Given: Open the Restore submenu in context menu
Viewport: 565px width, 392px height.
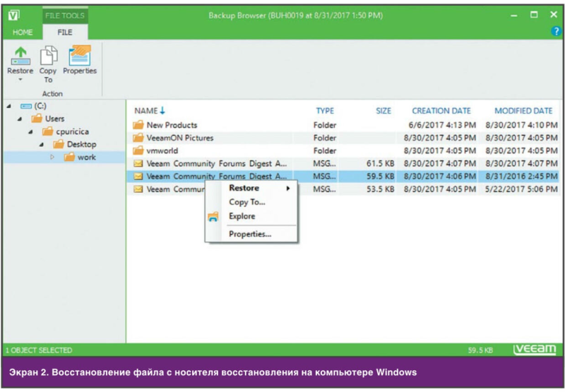Looking at the screenshot, I should coord(251,188).
